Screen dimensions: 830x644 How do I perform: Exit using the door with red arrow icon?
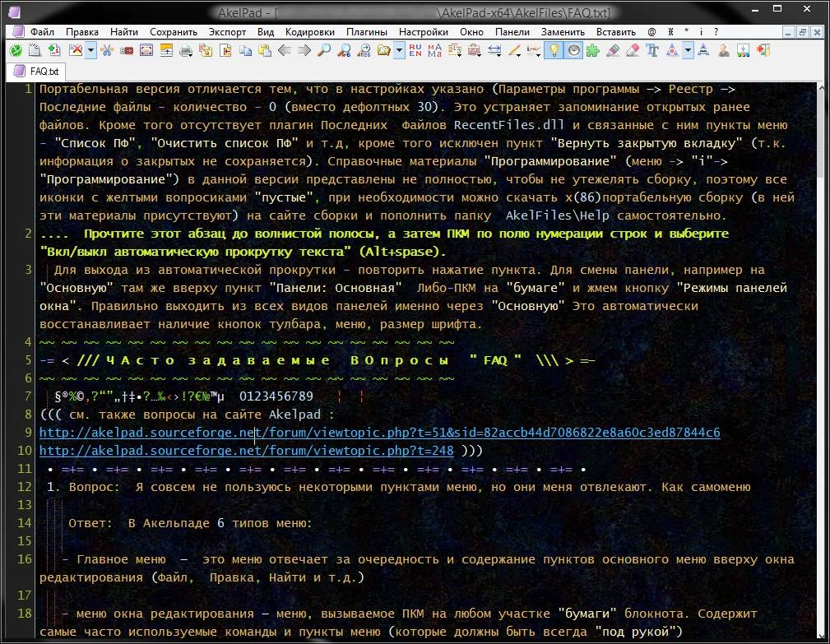763,50
